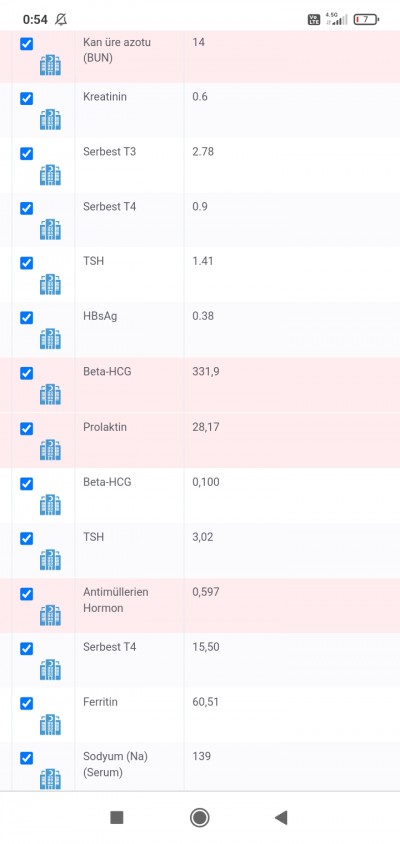This screenshot has height=844, width=400.
Task: Tap hospital icon in Ferritin row
Action: point(50,725)
